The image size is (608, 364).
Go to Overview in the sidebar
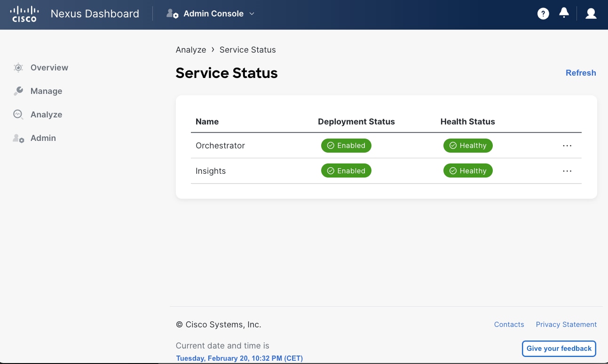click(49, 68)
